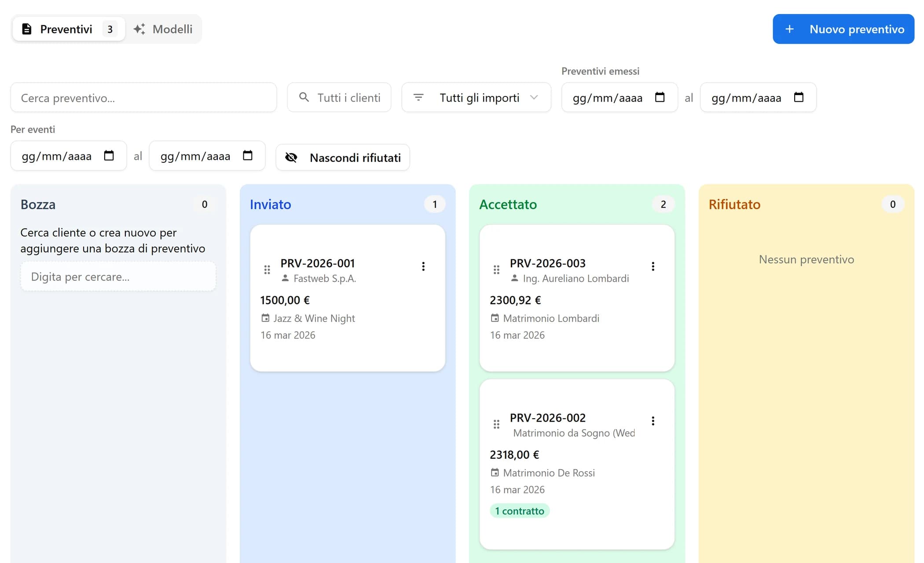Click the calendar icon in the Per eventi start field
Viewport: 924px width, 563px height.
click(x=109, y=155)
